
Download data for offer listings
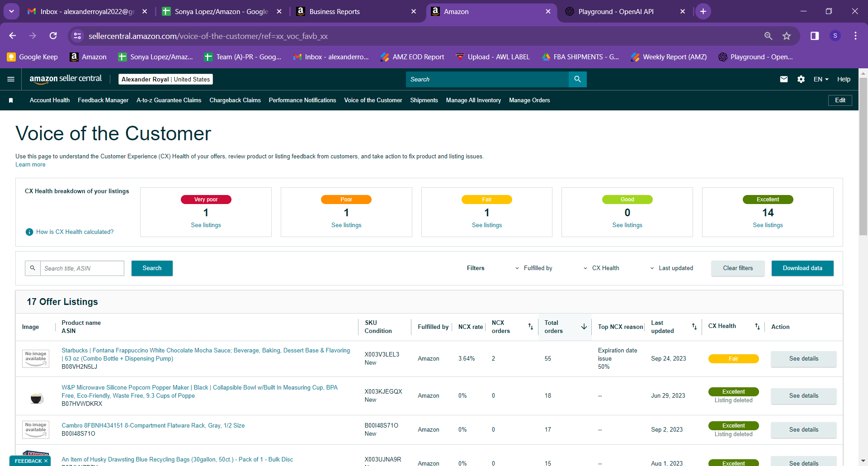pos(802,268)
